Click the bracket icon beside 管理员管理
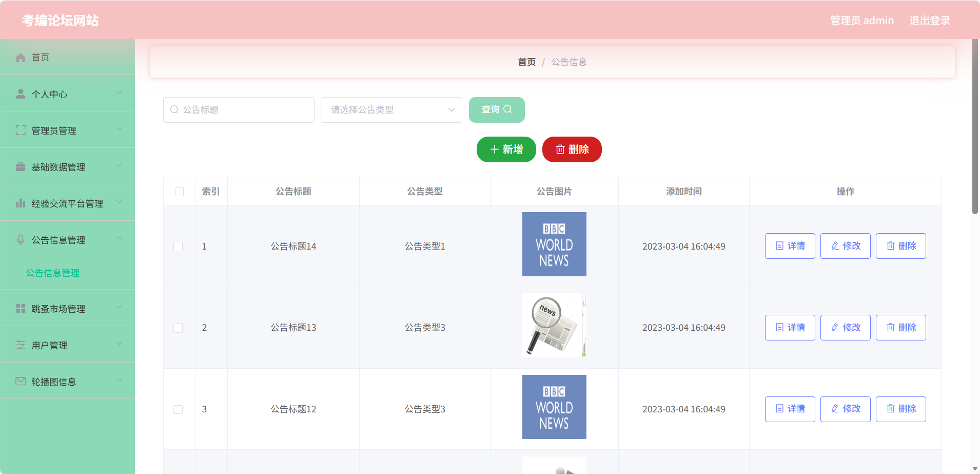This screenshot has width=980, height=474. 21,130
